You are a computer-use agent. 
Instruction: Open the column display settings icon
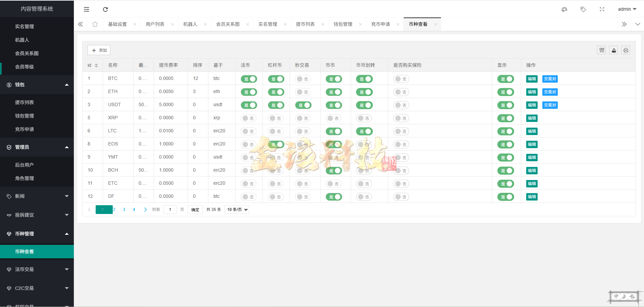601,50
